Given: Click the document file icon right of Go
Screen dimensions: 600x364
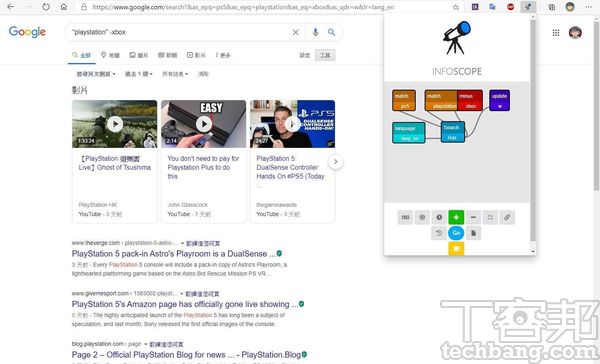Looking at the screenshot, I should (473, 233).
